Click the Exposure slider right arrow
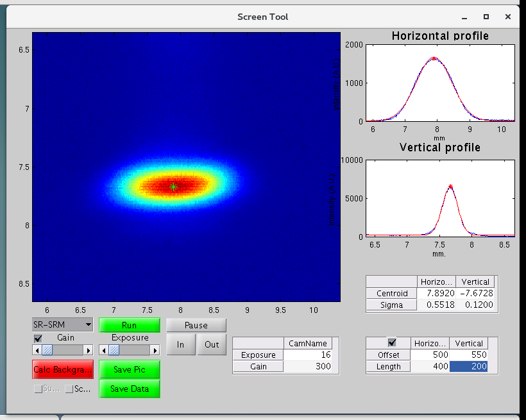The height and width of the screenshot is (420, 526). 155,350
